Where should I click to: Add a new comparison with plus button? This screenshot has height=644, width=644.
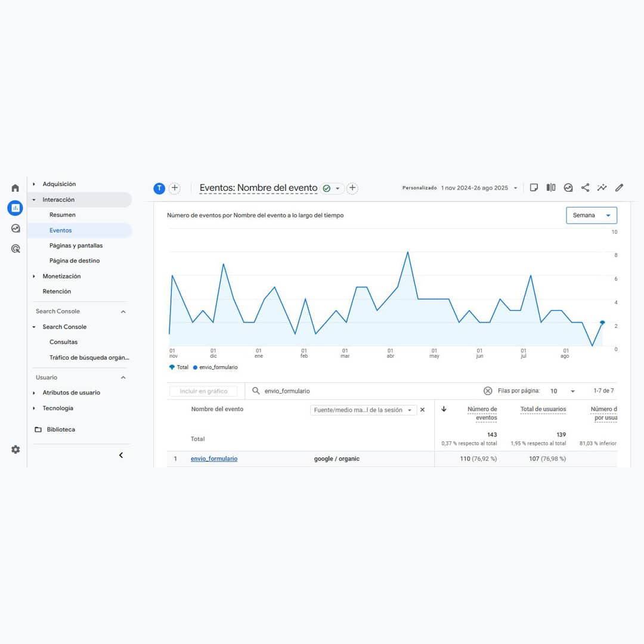[x=175, y=188]
